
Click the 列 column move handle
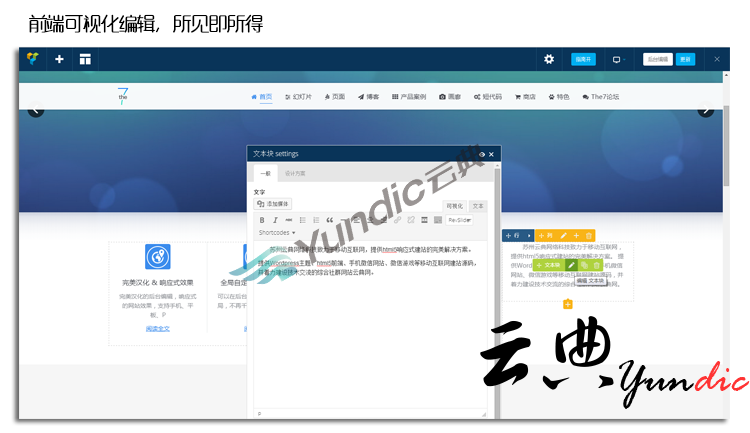[x=546, y=235]
